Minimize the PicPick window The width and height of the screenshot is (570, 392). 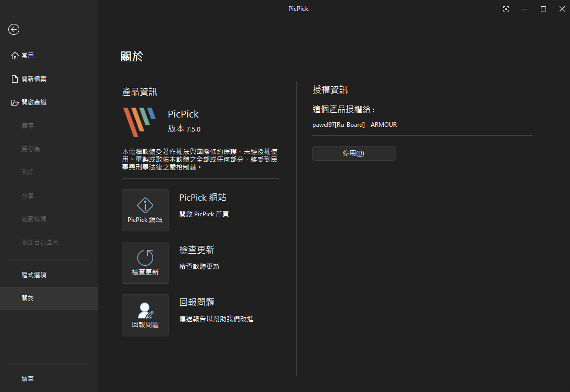tap(525, 9)
